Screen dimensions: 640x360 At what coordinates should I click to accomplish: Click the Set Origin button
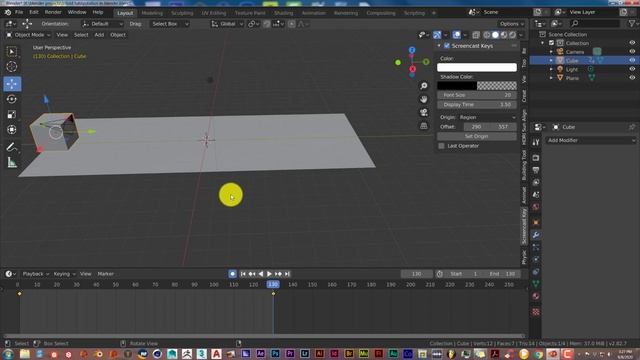tap(476, 136)
